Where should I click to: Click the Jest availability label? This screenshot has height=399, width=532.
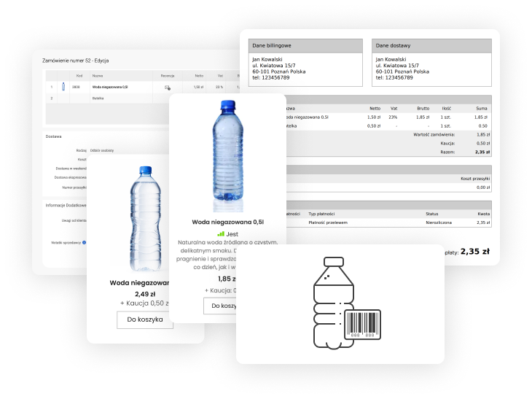(x=232, y=234)
